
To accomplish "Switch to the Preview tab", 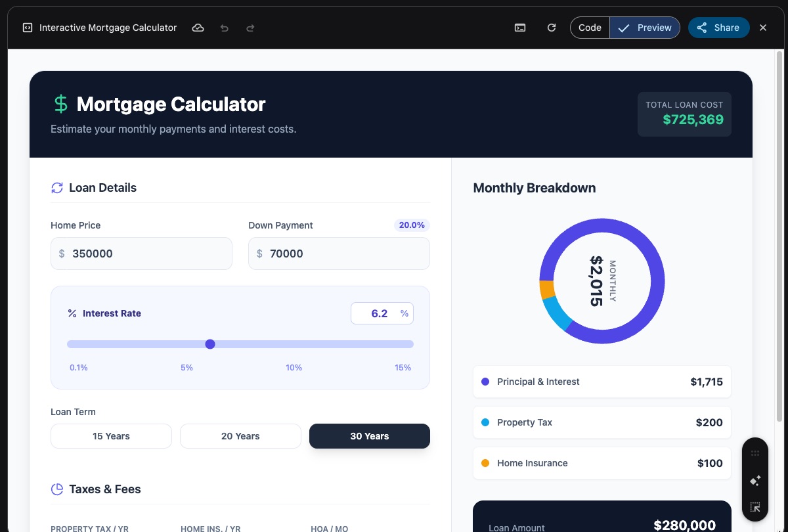I will [645, 28].
